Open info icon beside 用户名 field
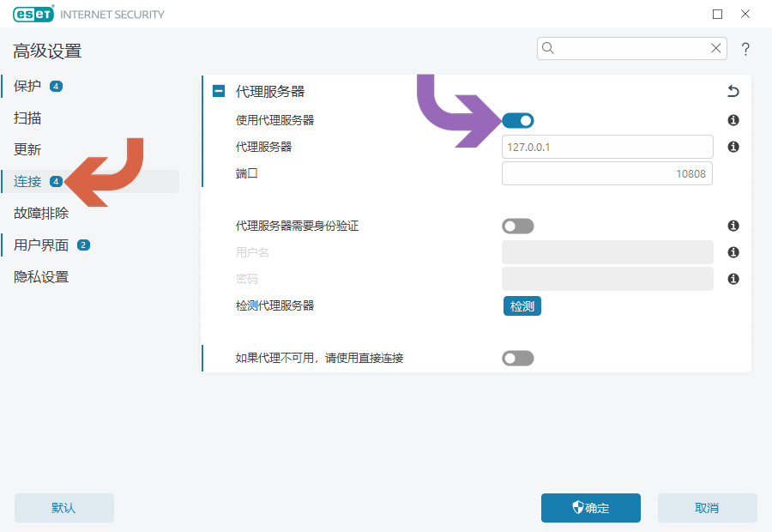 pyautogui.click(x=733, y=252)
